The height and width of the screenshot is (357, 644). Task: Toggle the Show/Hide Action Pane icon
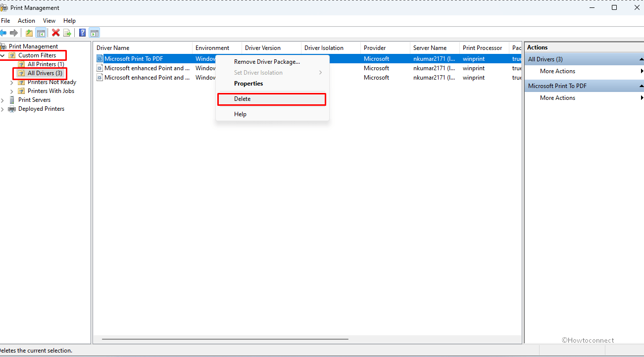coord(95,33)
